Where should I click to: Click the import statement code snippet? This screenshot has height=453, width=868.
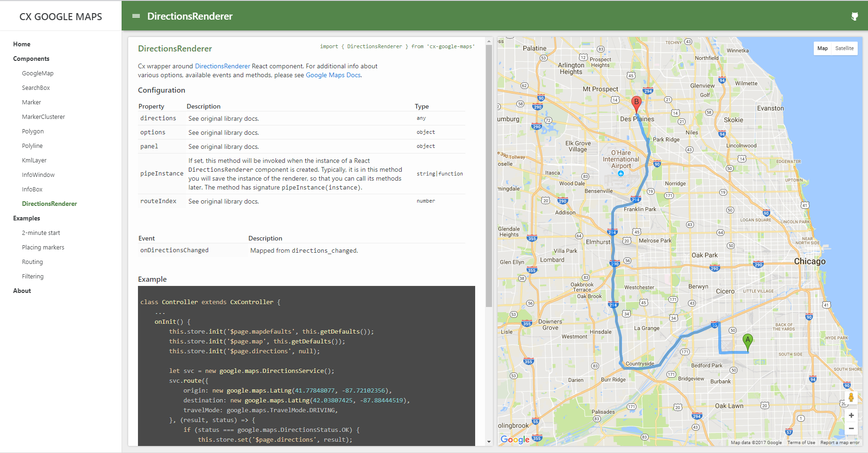point(397,46)
